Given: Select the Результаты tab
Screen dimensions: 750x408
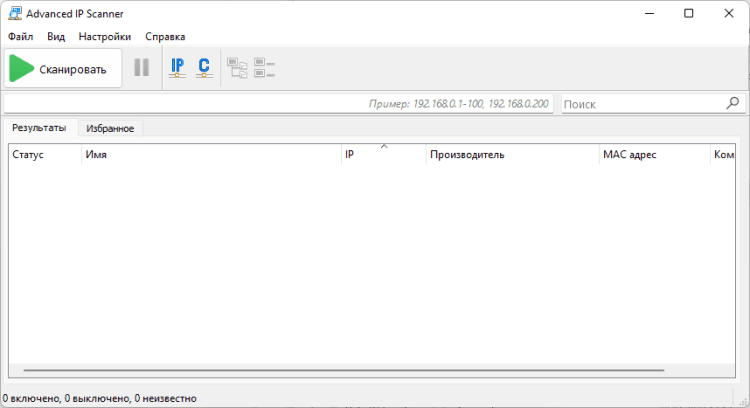Looking at the screenshot, I should (39, 128).
